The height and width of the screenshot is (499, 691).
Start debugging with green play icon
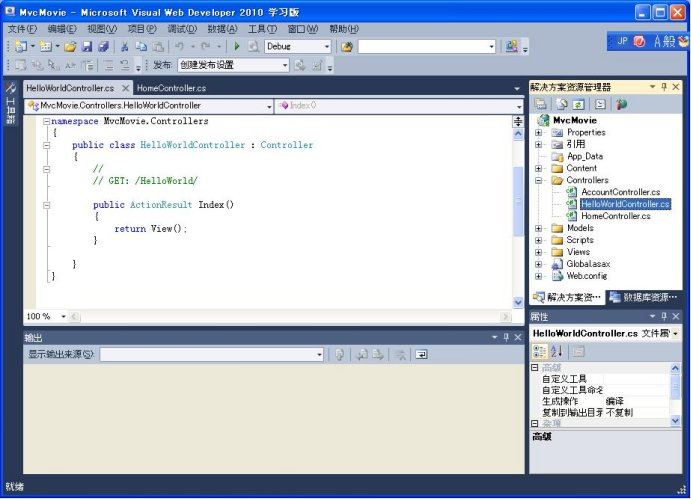coord(237,46)
